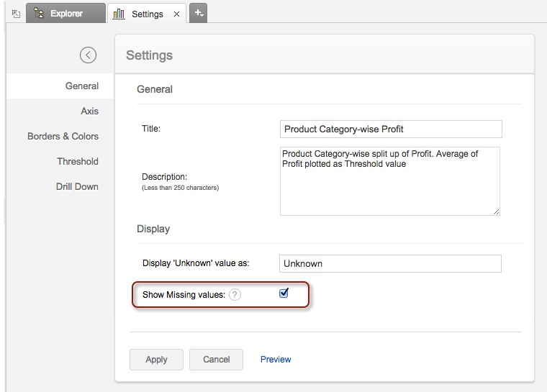Click the Description box resize handle

coord(496,211)
